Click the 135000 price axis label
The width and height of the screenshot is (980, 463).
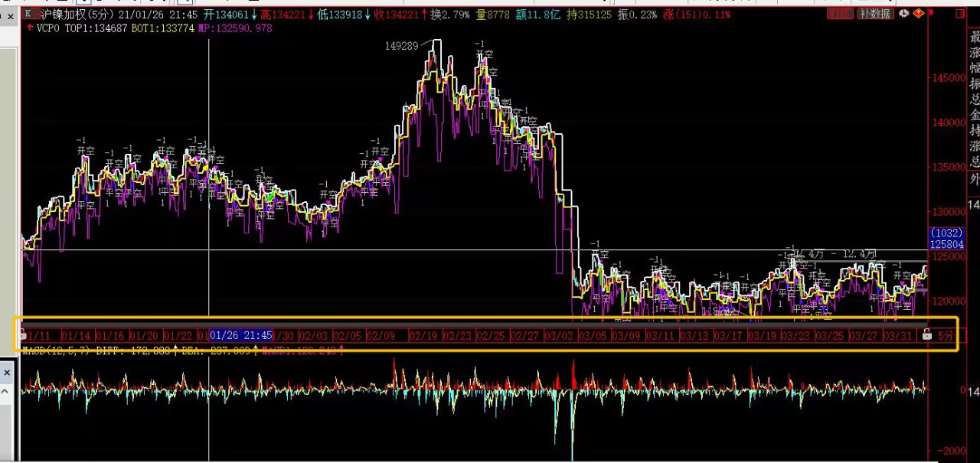(x=949, y=167)
